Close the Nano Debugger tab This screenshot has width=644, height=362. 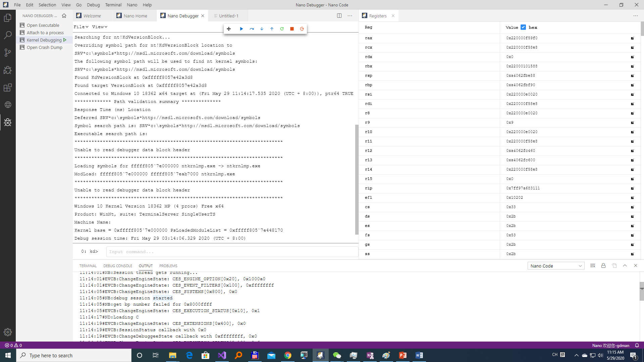[x=203, y=16]
